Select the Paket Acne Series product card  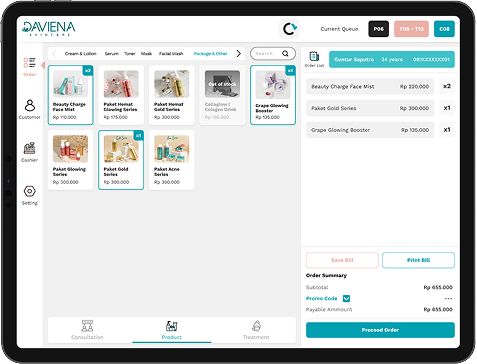coord(172,160)
